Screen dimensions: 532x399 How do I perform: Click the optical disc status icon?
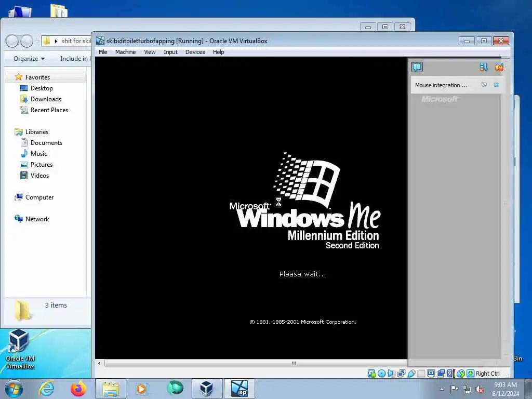[x=381, y=374]
